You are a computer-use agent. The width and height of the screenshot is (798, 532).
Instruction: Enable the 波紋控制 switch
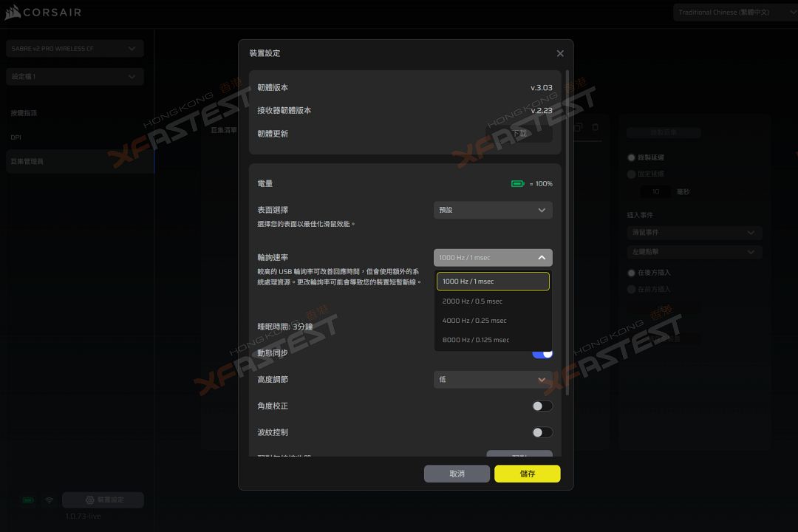[542, 432]
